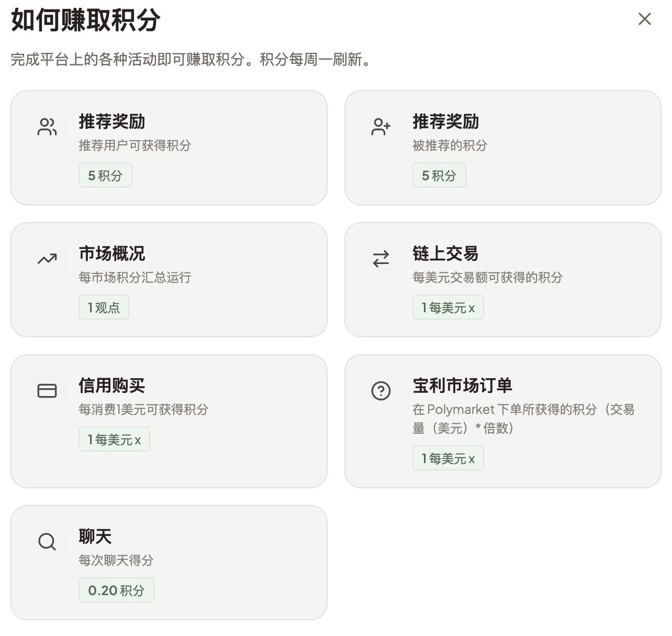Click the 1每美元 x badge on 宝利市场订单 card

tap(448, 458)
